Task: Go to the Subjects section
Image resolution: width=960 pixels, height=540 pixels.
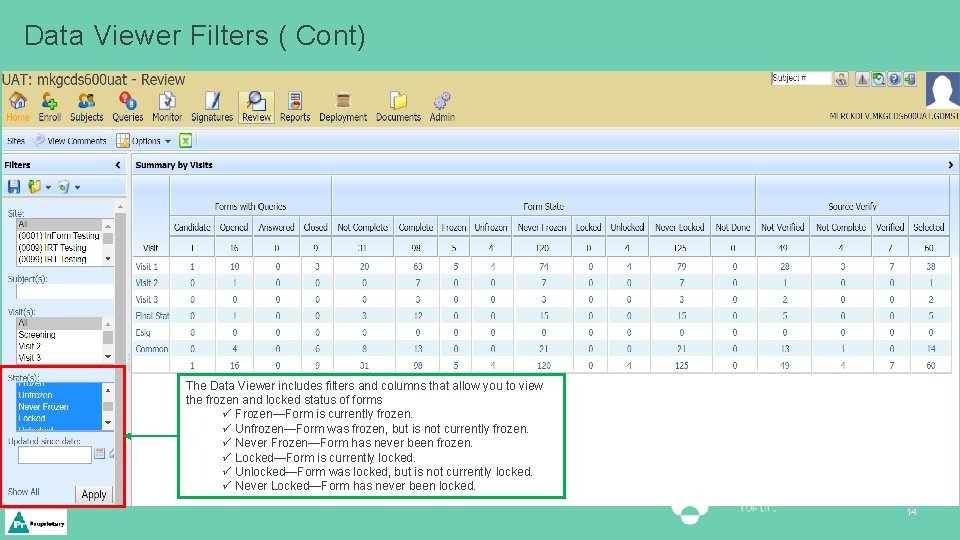Action: point(86,107)
